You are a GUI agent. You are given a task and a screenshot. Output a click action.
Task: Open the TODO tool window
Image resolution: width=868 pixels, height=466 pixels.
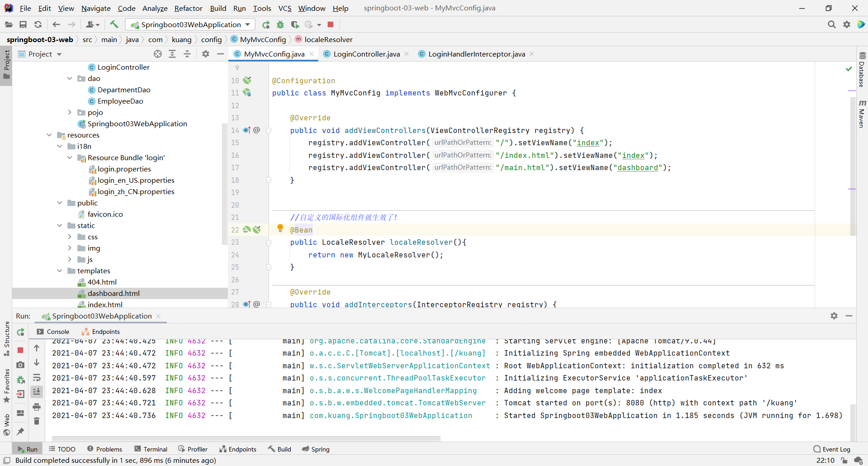62,449
